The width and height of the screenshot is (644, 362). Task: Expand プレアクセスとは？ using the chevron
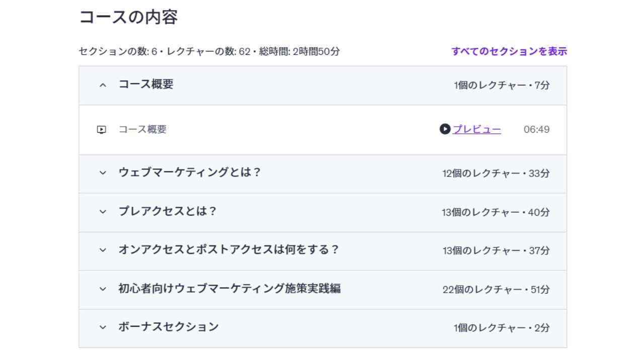click(x=103, y=212)
